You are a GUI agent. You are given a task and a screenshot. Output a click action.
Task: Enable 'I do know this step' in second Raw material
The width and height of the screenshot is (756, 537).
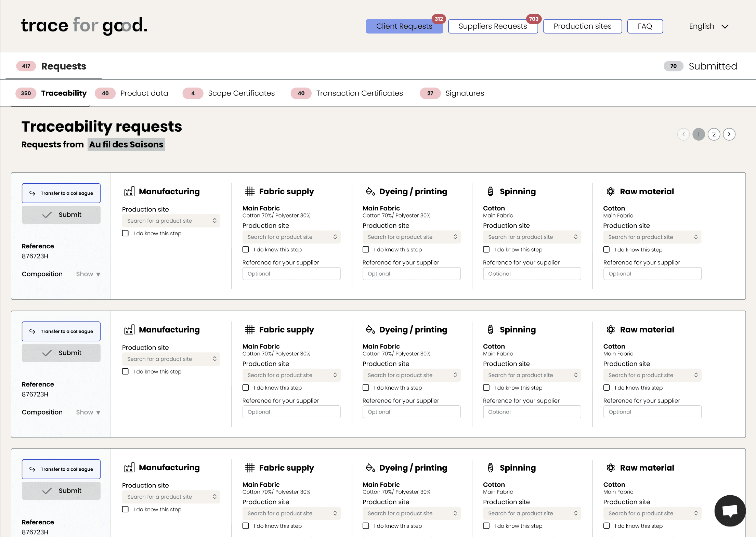click(x=607, y=388)
